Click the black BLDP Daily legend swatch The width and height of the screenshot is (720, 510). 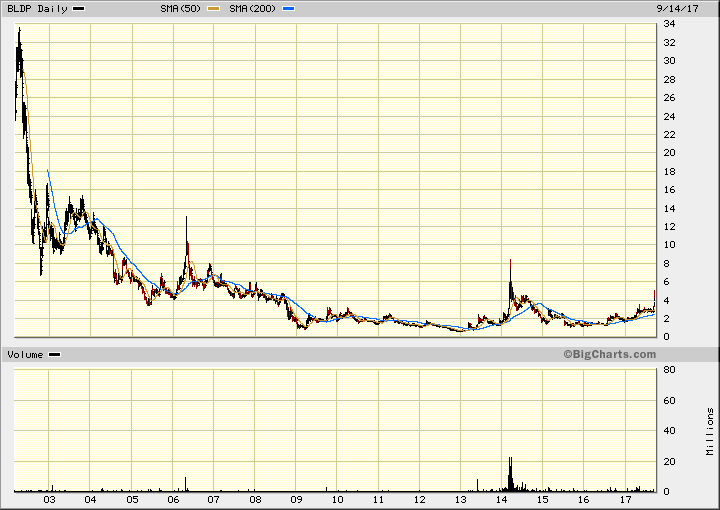click(79, 9)
